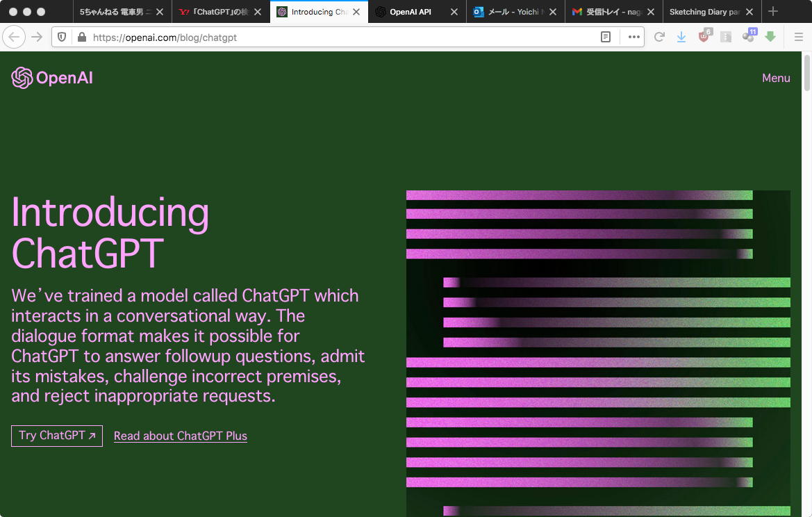
Task: Close the OpenAI API tab
Action: [454, 12]
